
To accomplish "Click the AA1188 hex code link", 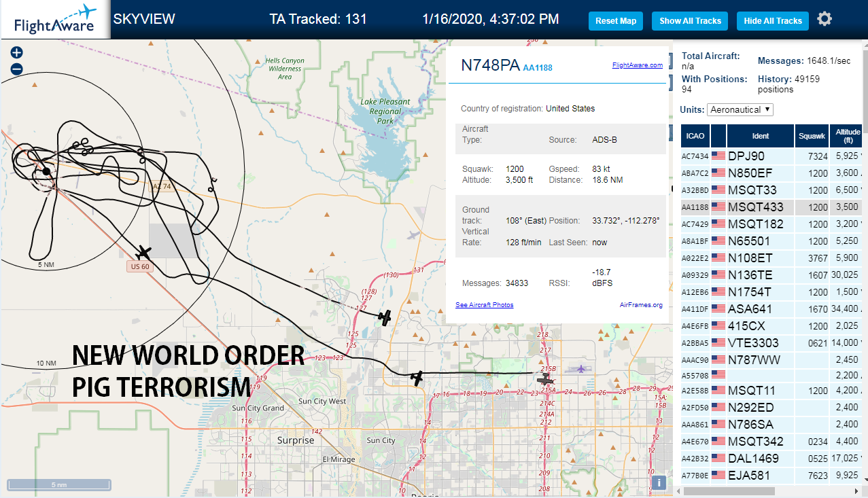I will 538,67.
